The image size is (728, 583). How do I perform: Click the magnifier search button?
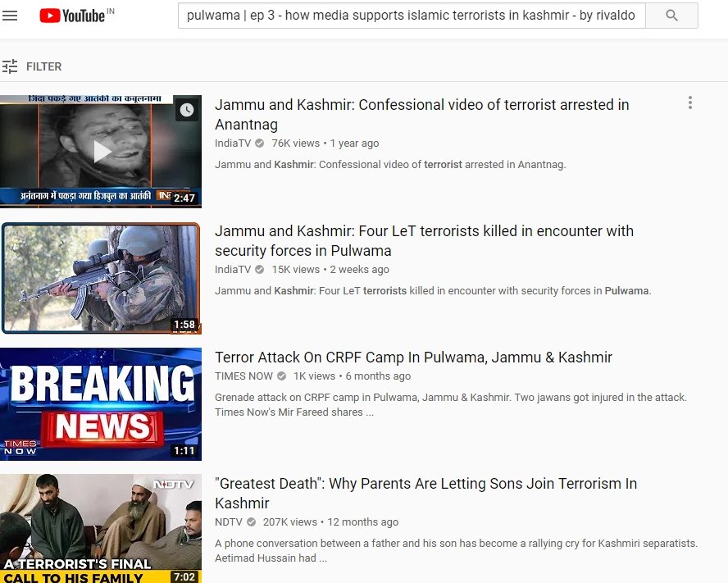point(671,16)
